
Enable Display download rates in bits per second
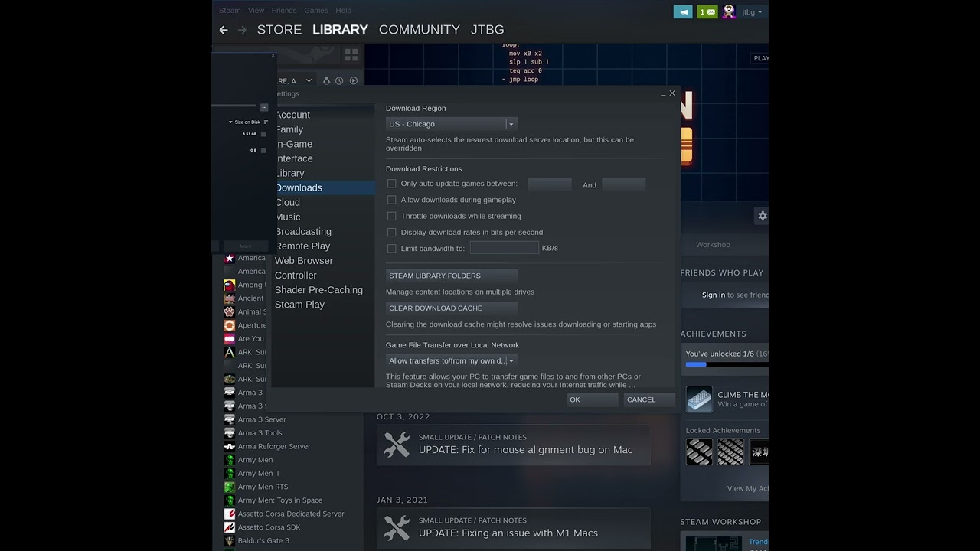pyautogui.click(x=391, y=232)
